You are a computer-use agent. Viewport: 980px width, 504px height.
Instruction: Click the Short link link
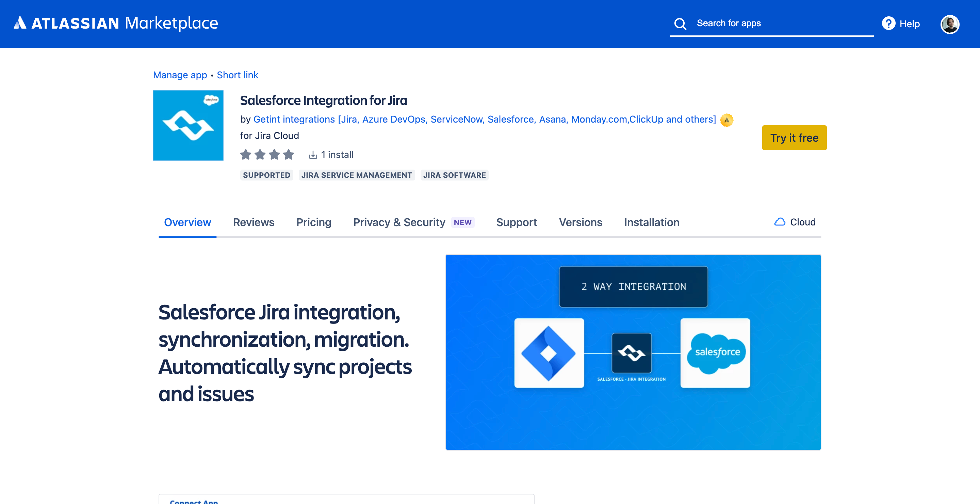pos(238,75)
